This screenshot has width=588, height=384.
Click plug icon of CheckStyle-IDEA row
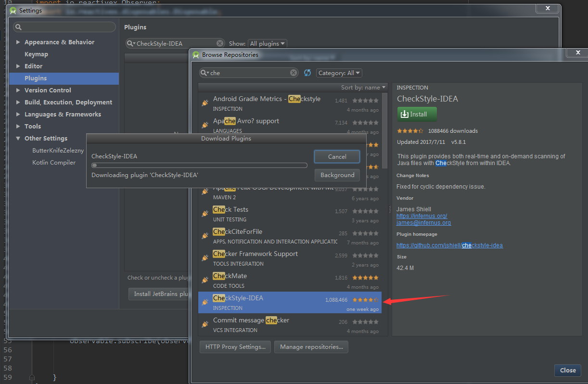pos(205,302)
